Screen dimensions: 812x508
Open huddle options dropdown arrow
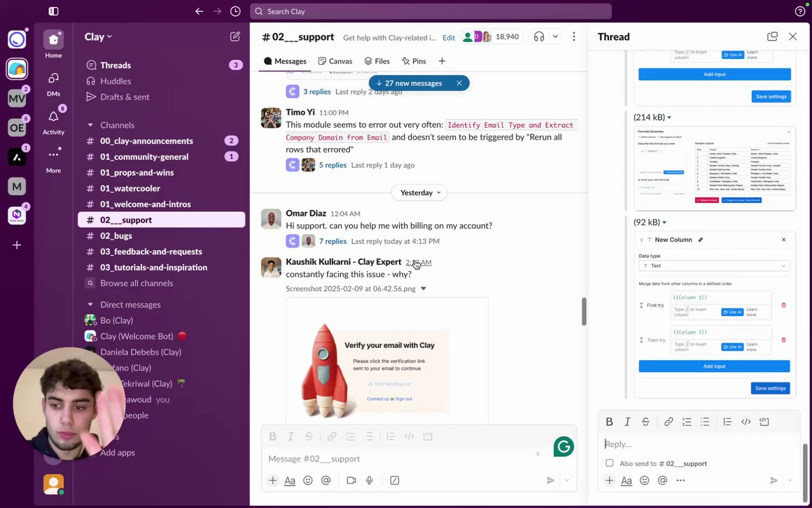click(556, 37)
